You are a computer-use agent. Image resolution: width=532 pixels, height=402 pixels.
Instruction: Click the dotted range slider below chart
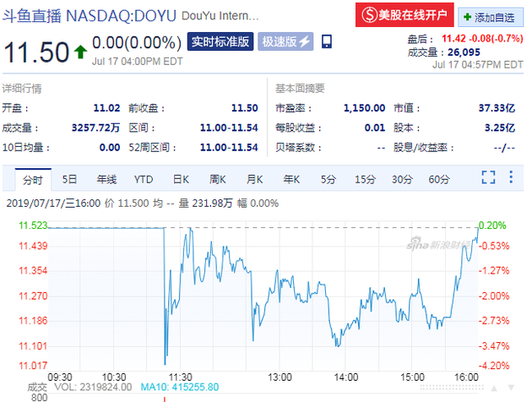[x=452, y=387]
